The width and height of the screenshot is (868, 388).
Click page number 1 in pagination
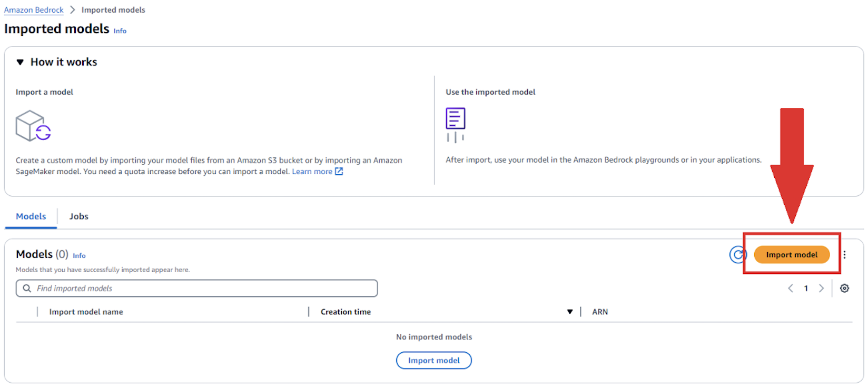coord(806,288)
